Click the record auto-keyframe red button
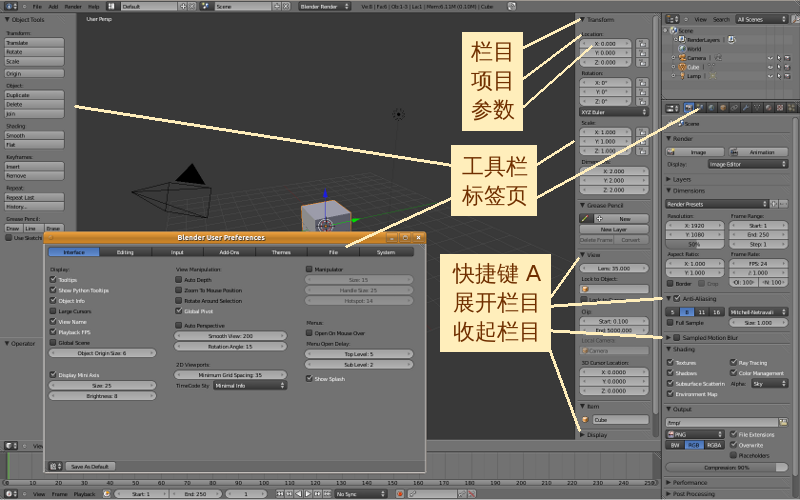The height and width of the screenshot is (500, 800). point(399,493)
